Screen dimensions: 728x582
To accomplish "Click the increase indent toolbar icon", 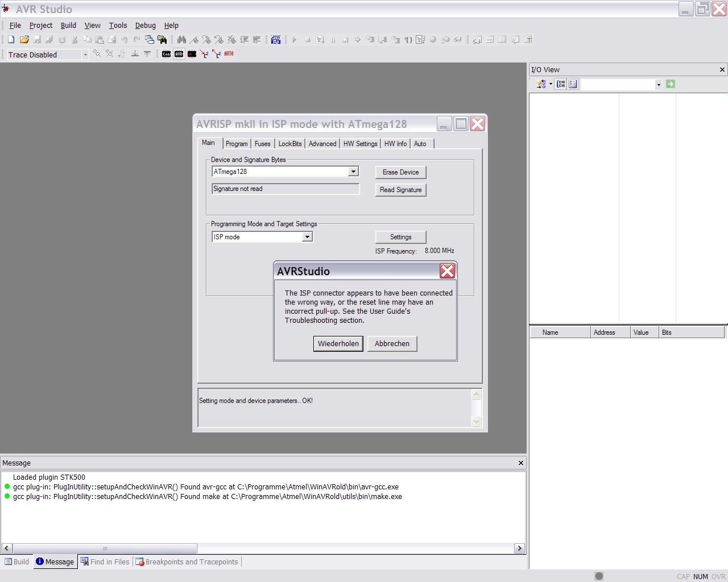I will click(x=244, y=39).
